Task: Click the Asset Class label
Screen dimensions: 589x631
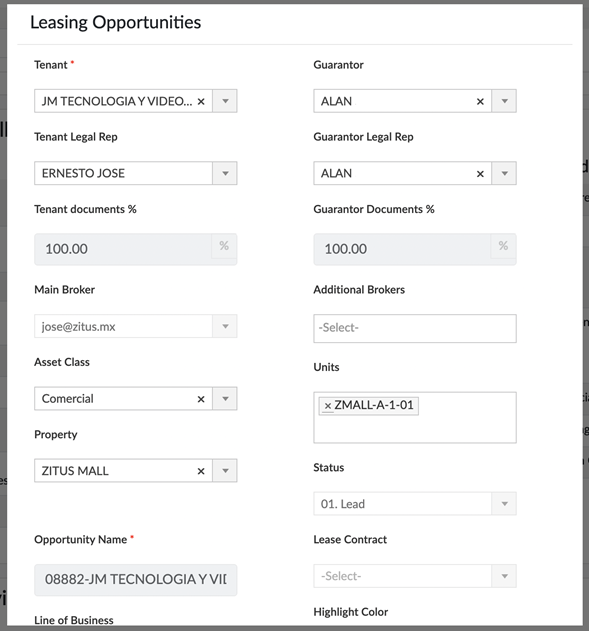Action: pyautogui.click(x=62, y=362)
